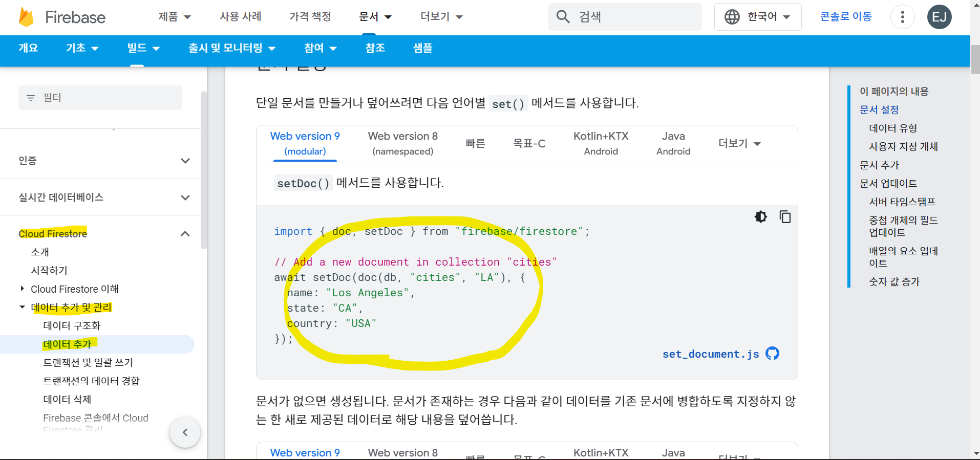Open the set_document.js link

pyautogui.click(x=711, y=354)
